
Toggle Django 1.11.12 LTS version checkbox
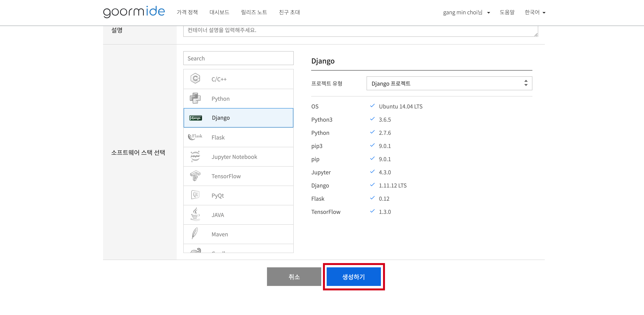point(372,185)
